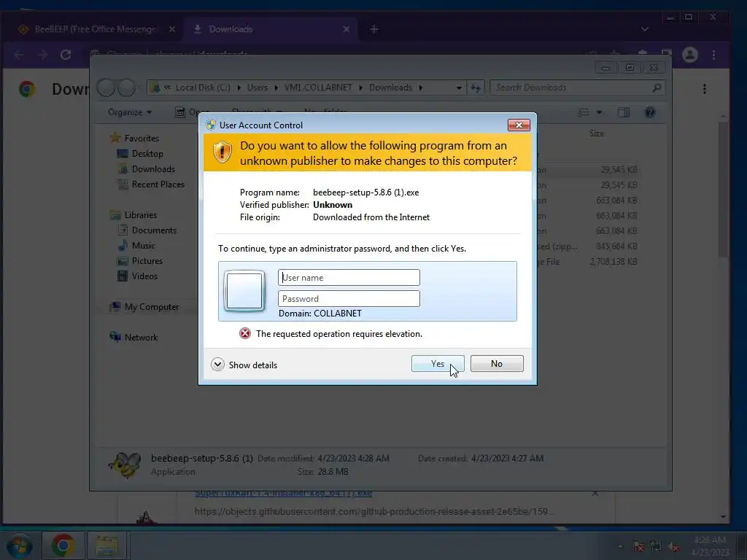
Task: Refresh the Explorer folder view
Action: (476, 87)
